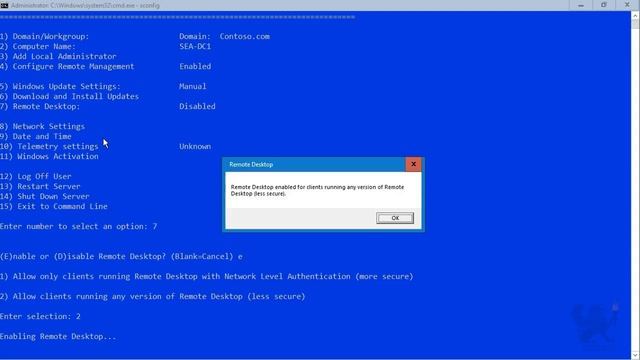The width and height of the screenshot is (640, 360).
Task: Click the Remote Desktop dialog title bar
Action: point(314,164)
